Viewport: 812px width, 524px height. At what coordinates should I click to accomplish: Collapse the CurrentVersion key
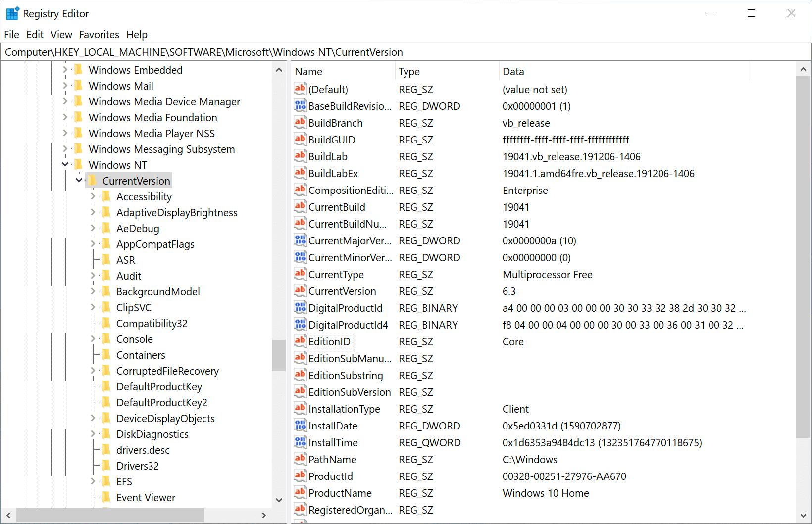point(79,180)
